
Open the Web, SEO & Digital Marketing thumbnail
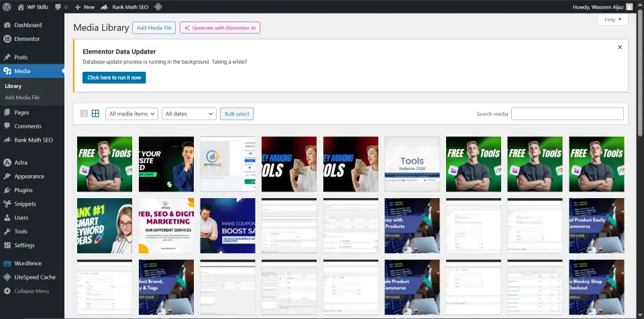(166, 226)
